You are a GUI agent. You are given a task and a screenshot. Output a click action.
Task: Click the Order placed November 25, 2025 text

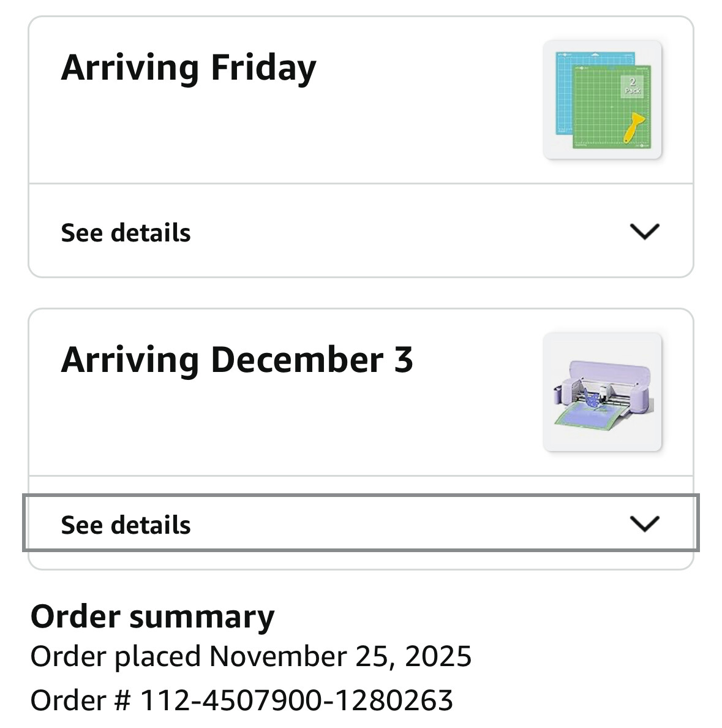point(251,656)
